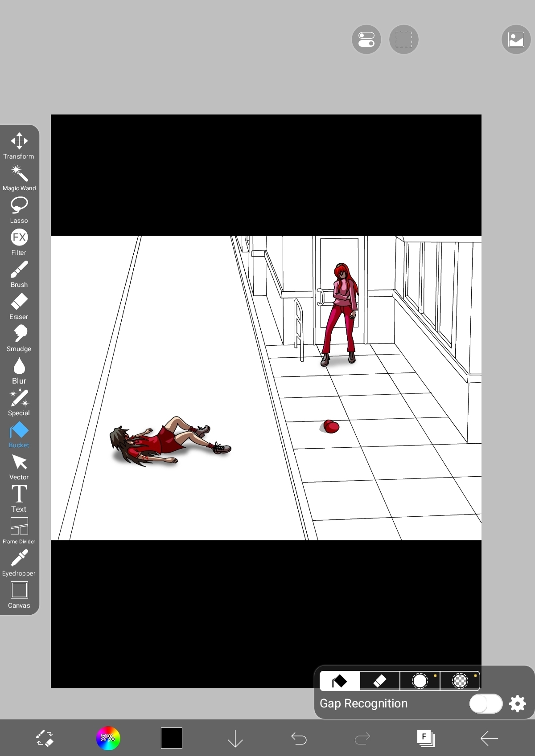Switch to the Brush tool
Screen dimensions: 535x756
(x=19, y=274)
